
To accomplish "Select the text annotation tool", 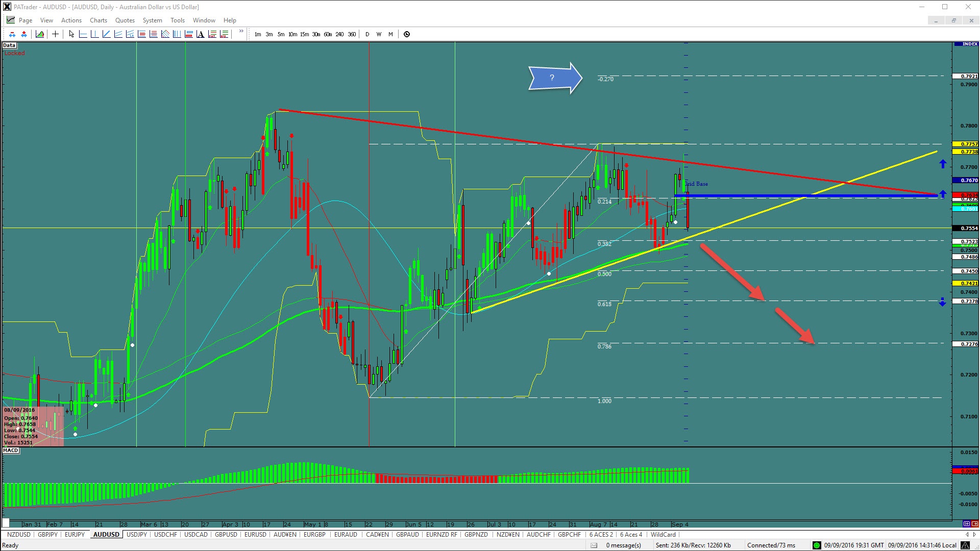I will click(x=200, y=34).
